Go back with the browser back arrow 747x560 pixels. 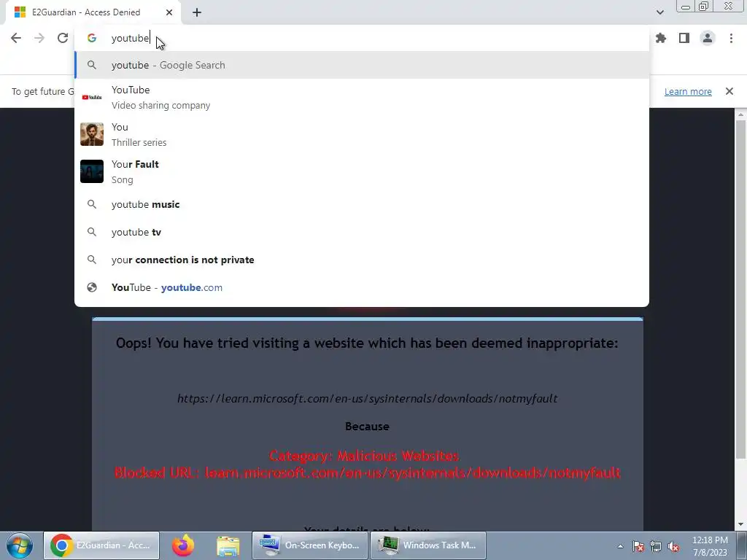tap(16, 38)
